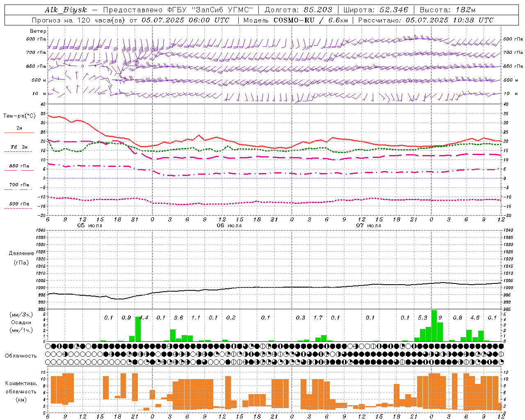
Task: Click the Прогноз на 120 часа(ов) text
Action: (78, 20)
